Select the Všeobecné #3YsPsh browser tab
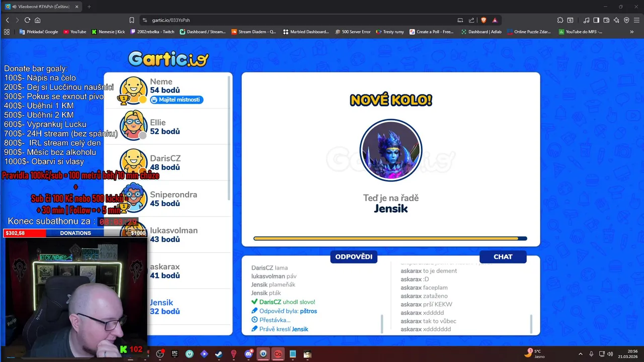This screenshot has width=644, height=362. tap(42, 7)
